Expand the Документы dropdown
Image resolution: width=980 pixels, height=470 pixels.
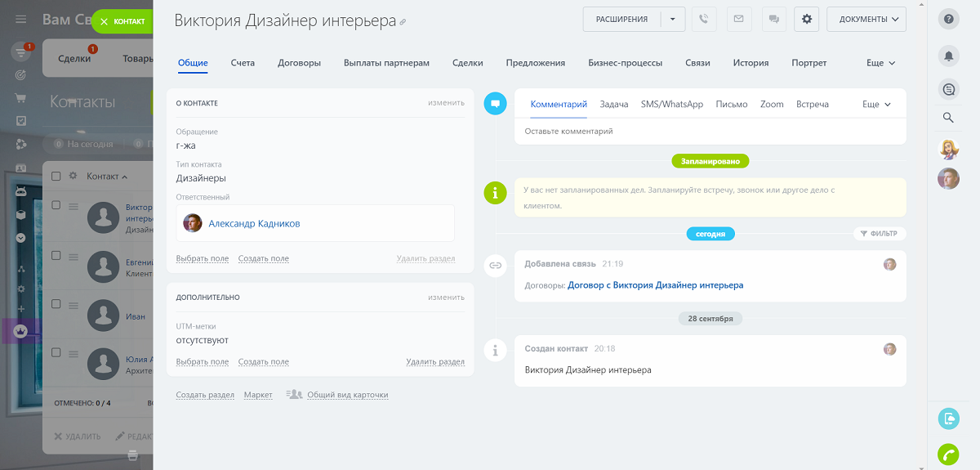866,19
